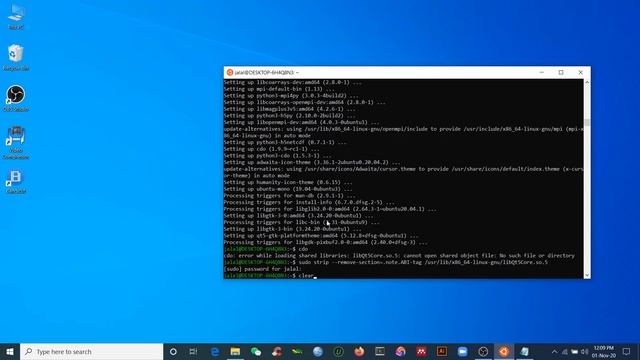Launch Adobe Illustrator from the taskbar

pos(442,351)
